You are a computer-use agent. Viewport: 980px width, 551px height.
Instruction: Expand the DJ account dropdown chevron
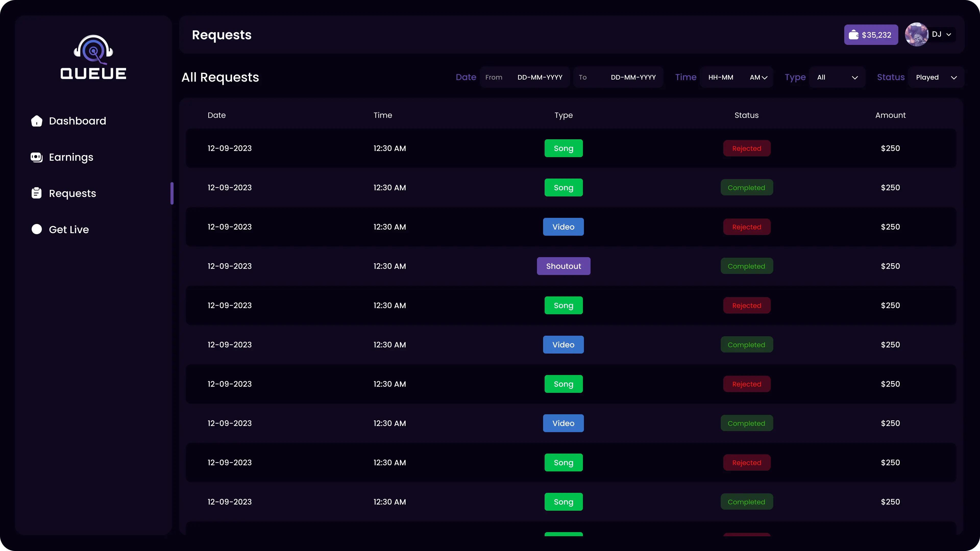coord(949,35)
